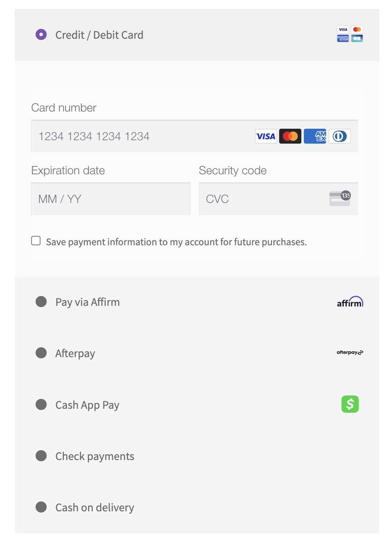Click the afterpay logo on the Afterpay row
This screenshot has height=545, width=392.
[350, 352]
